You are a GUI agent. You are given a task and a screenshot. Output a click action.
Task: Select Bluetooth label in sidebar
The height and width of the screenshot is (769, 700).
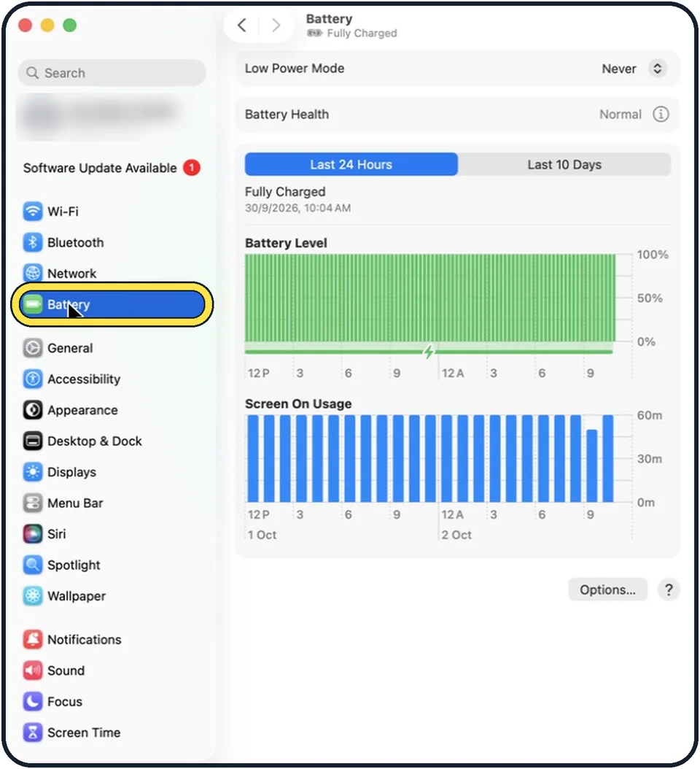[76, 242]
